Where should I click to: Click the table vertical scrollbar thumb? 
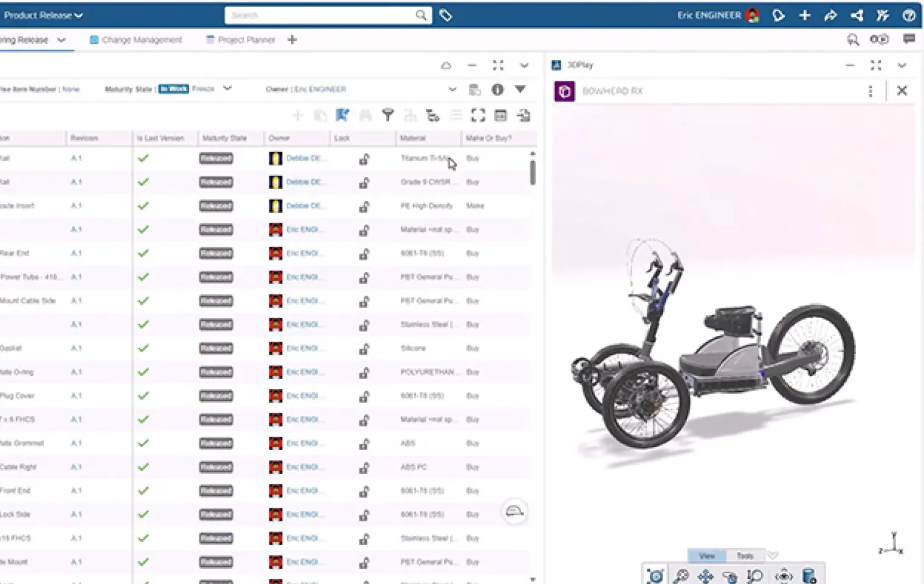click(x=533, y=172)
